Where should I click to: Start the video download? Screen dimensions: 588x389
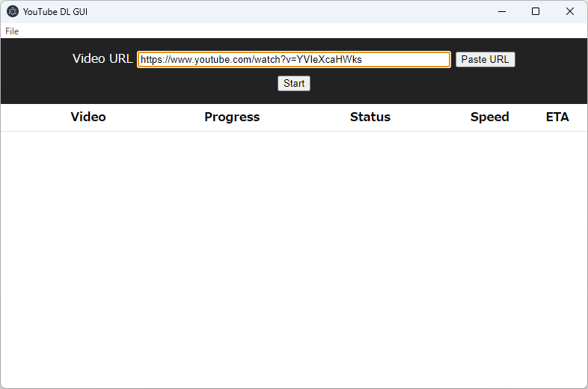294,84
